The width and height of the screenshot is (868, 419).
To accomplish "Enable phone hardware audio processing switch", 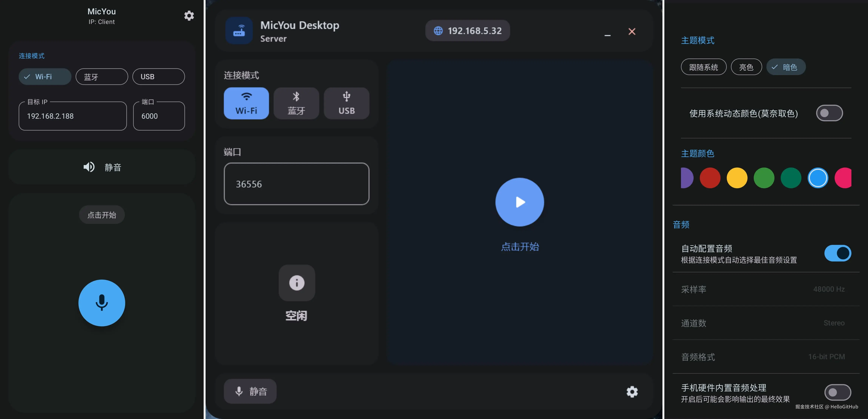I will tap(837, 392).
